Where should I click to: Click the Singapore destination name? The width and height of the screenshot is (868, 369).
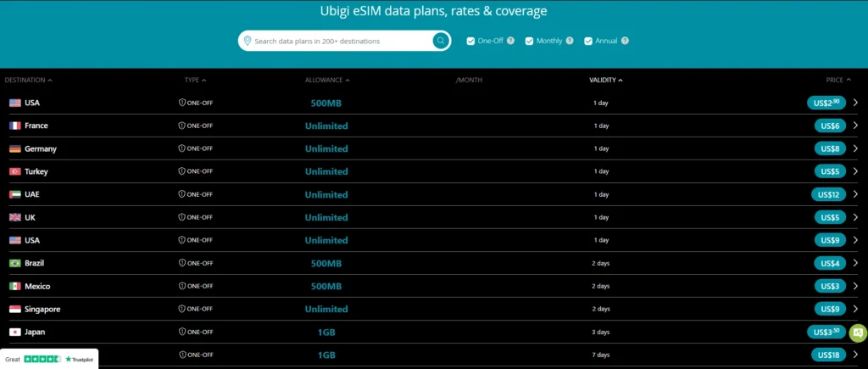42,309
